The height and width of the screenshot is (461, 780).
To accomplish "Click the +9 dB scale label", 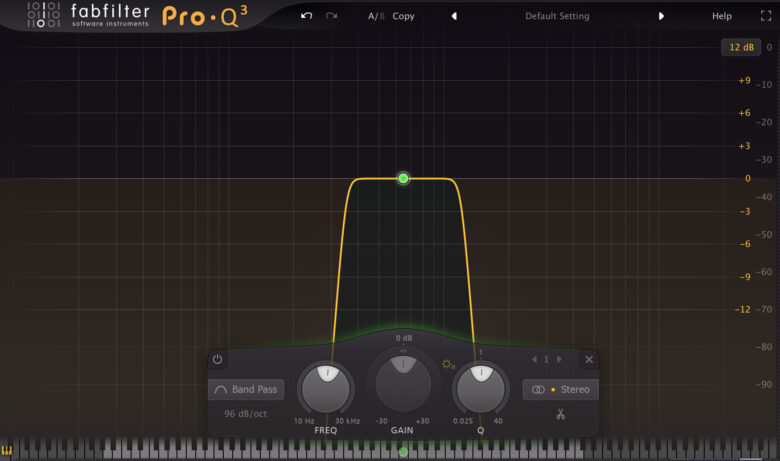I will 744,80.
